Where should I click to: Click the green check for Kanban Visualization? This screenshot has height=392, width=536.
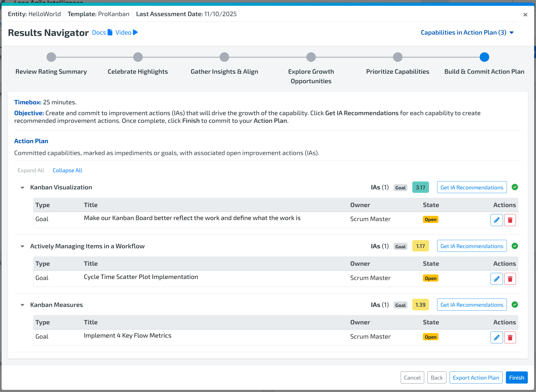tap(515, 187)
